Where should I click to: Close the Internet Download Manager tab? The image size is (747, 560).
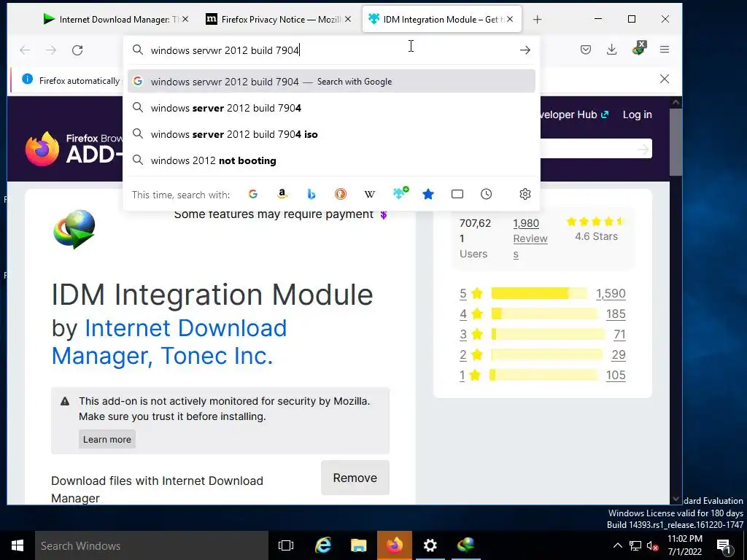(x=185, y=19)
